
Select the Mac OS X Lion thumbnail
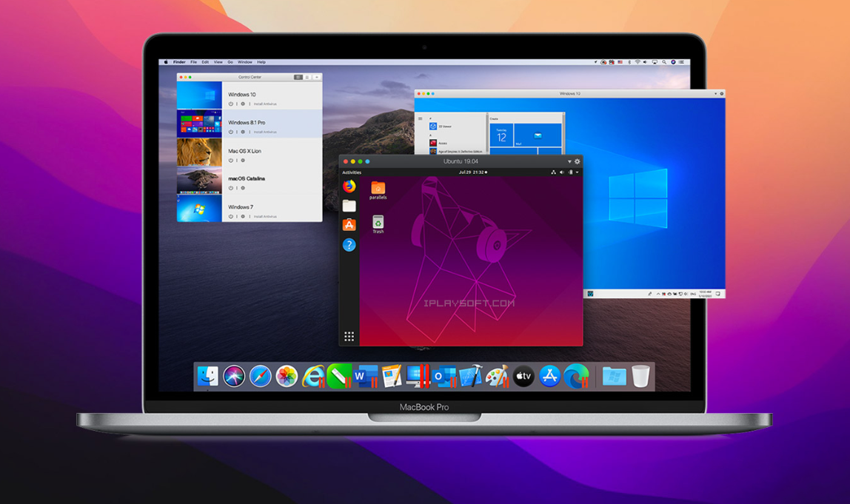point(199,152)
